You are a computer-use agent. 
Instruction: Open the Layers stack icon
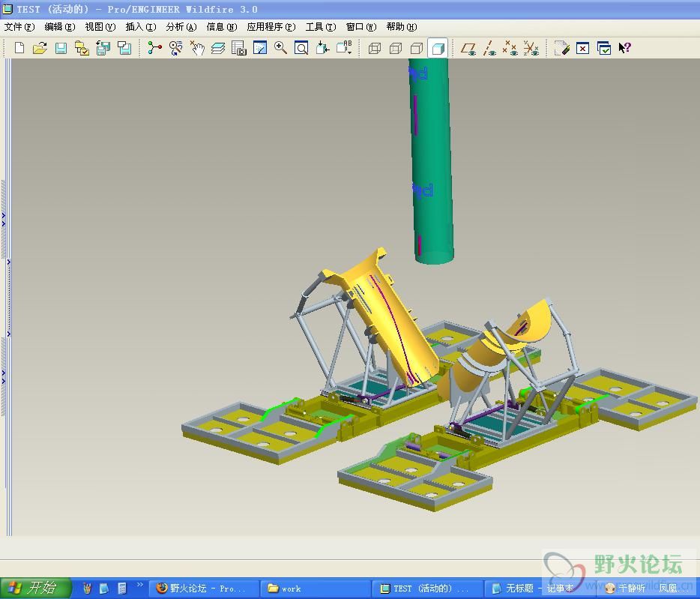(218, 48)
